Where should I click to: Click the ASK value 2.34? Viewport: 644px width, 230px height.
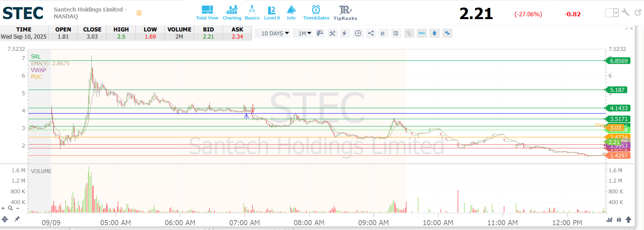[237, 37]
